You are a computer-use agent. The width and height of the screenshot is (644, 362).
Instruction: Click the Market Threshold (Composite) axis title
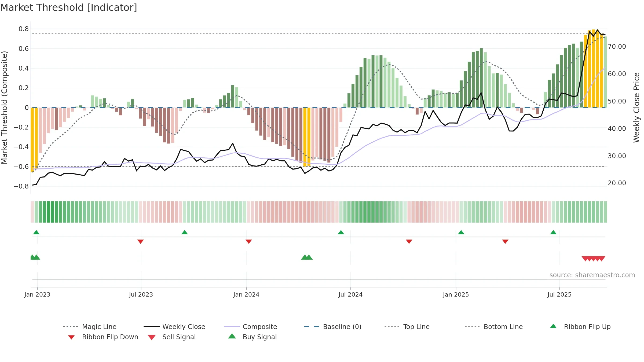pos(4,108)
